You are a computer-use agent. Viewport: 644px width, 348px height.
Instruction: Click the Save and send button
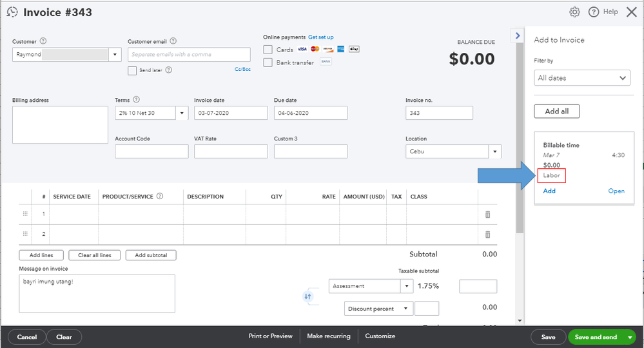(596, 337)
